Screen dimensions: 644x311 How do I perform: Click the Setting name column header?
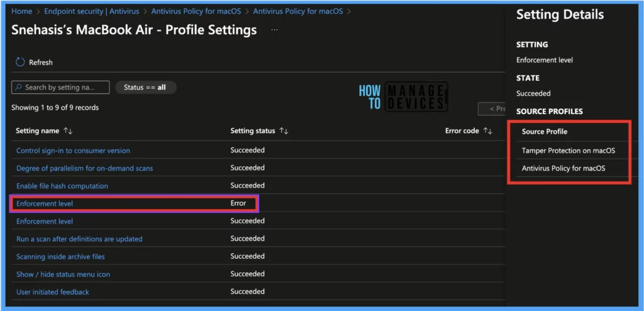coord(37,131)
